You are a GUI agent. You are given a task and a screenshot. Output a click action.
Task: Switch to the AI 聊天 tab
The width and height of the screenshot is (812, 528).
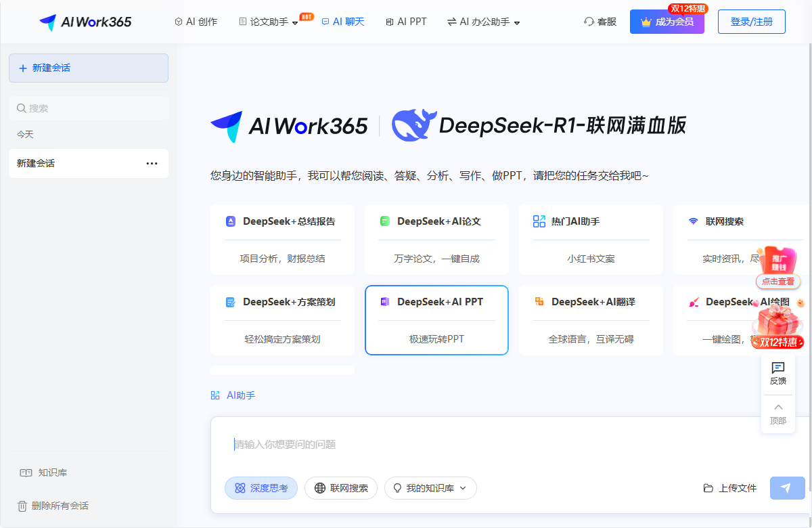[x=343, y=22]
